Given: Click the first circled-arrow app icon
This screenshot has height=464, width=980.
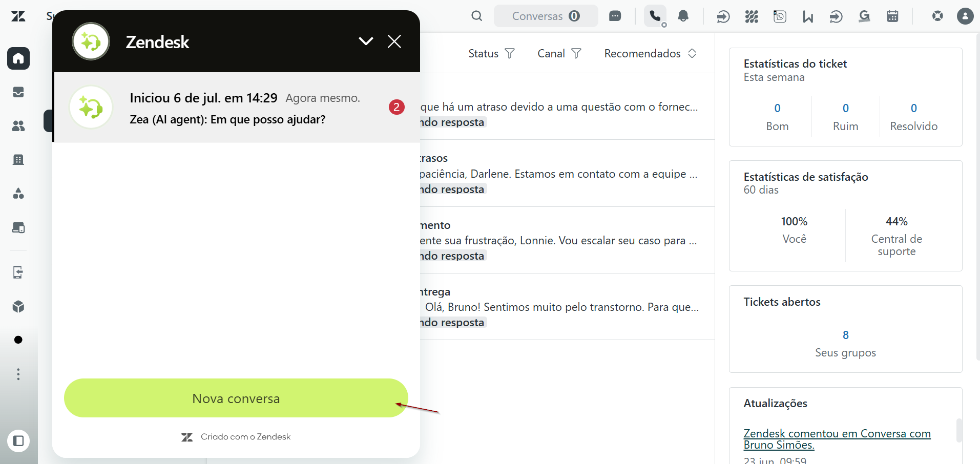Looking at the screenshot, I should 723,17.
